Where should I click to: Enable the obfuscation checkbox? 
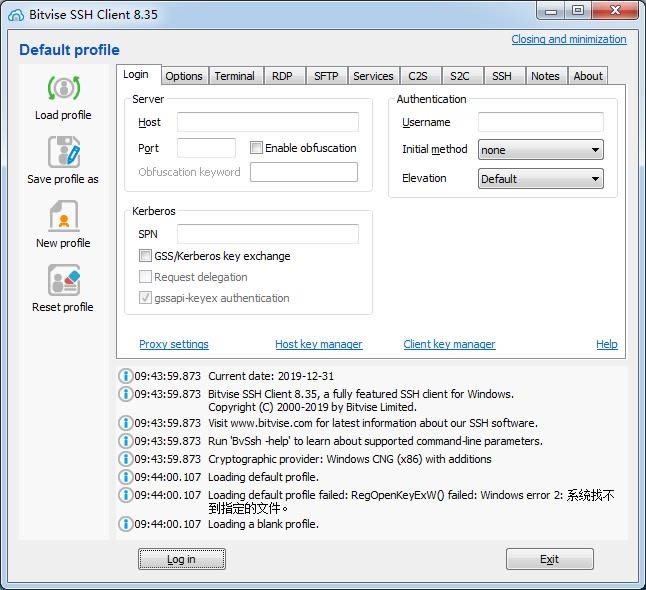pyautogui.click(x=256, y=148)
